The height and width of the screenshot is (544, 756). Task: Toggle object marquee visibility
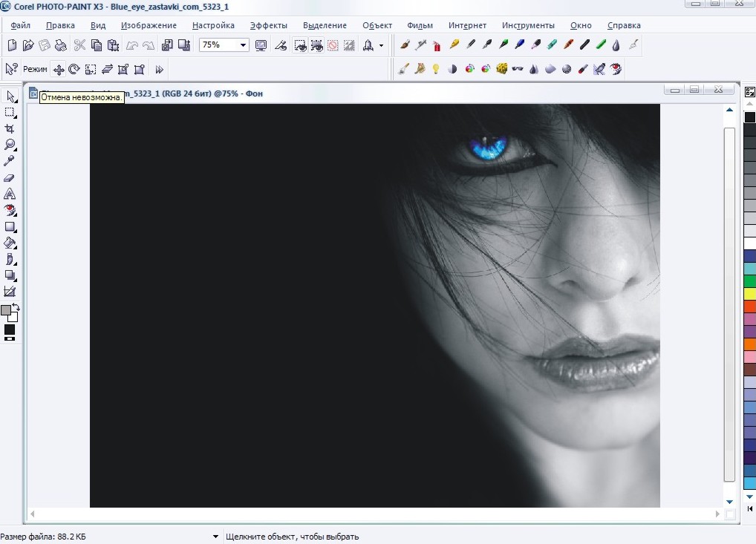coord(316,45)
